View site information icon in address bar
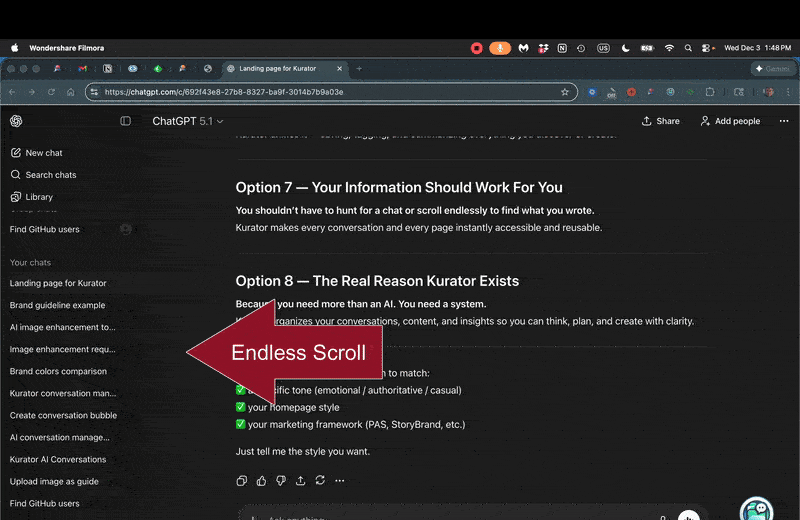Screen dimensions: 800x520 [x=94, y=92]
